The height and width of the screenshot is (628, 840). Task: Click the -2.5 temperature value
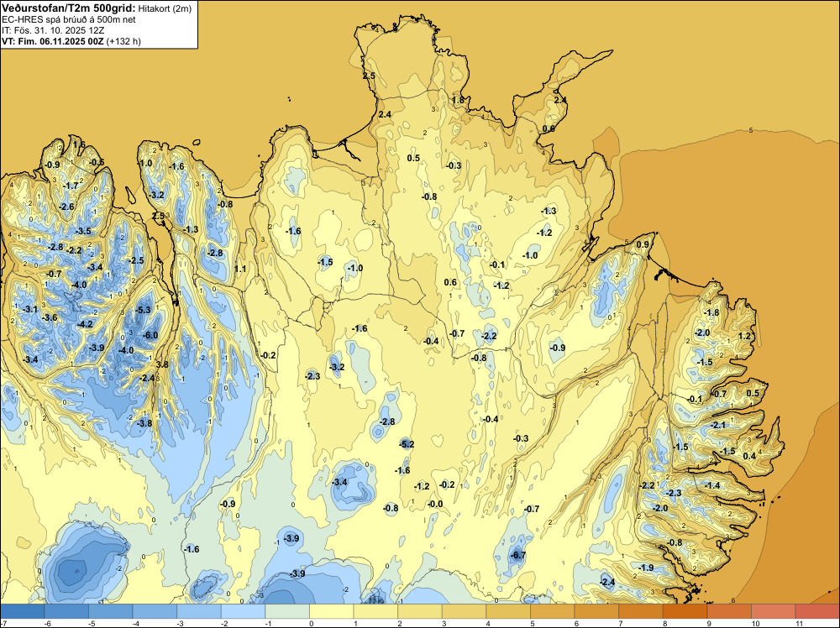click(137, 261)
